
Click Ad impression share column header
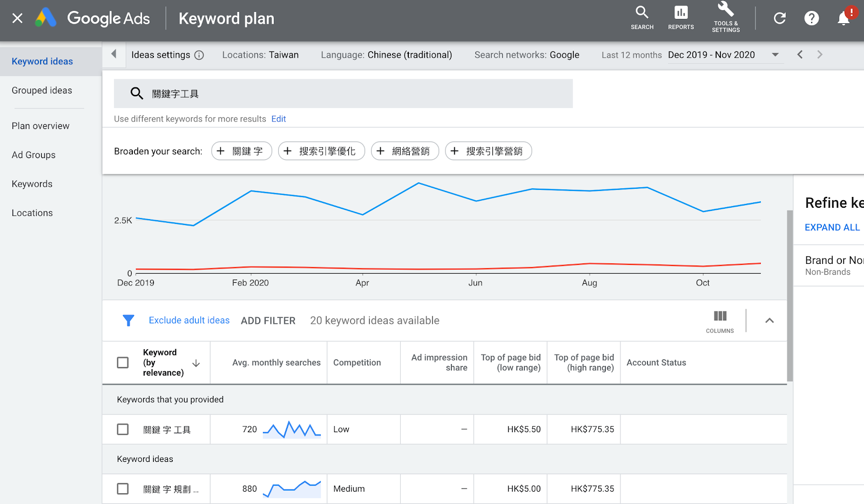[x=439, y=363]
